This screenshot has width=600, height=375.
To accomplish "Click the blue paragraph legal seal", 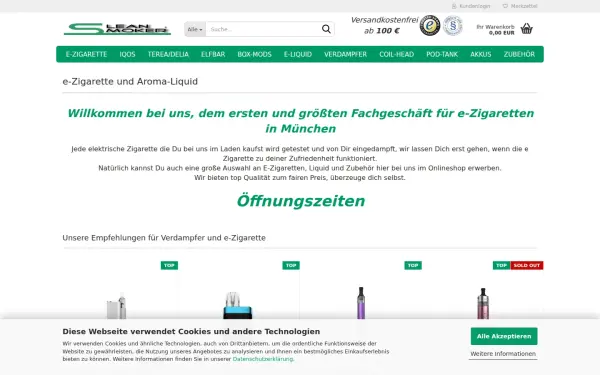I will (x=453, y=26).
